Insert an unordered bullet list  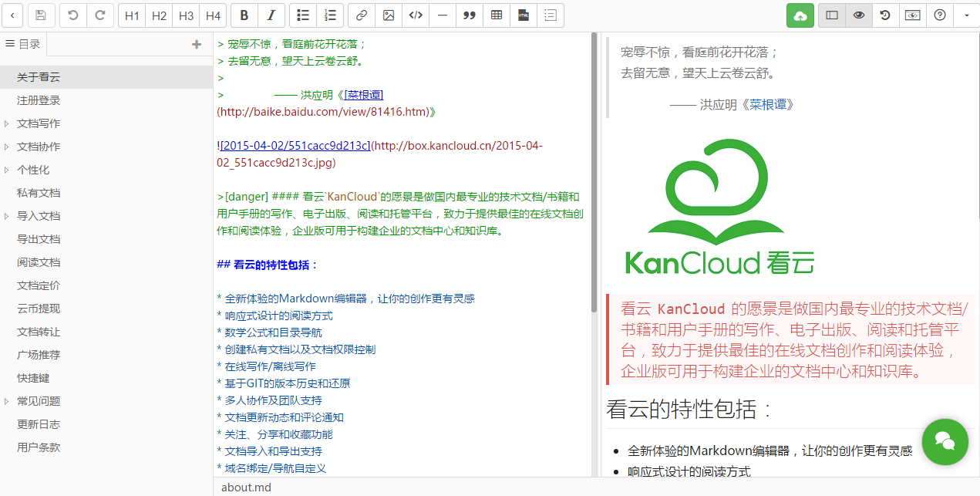303,15
